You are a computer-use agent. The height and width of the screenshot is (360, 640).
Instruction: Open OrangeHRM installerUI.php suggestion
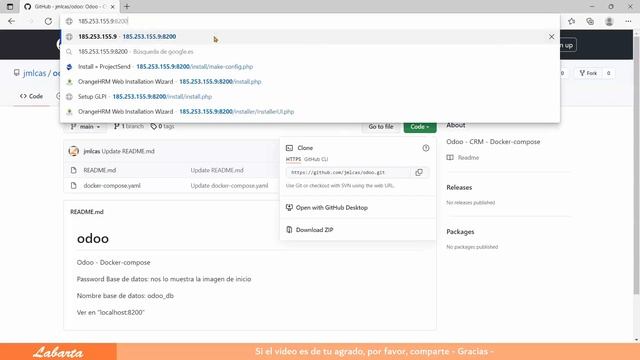click(x=310, y=111)
